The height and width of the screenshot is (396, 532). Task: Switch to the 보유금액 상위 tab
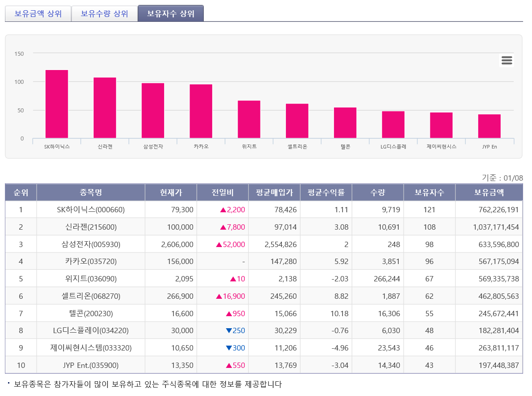click(38, 13)
